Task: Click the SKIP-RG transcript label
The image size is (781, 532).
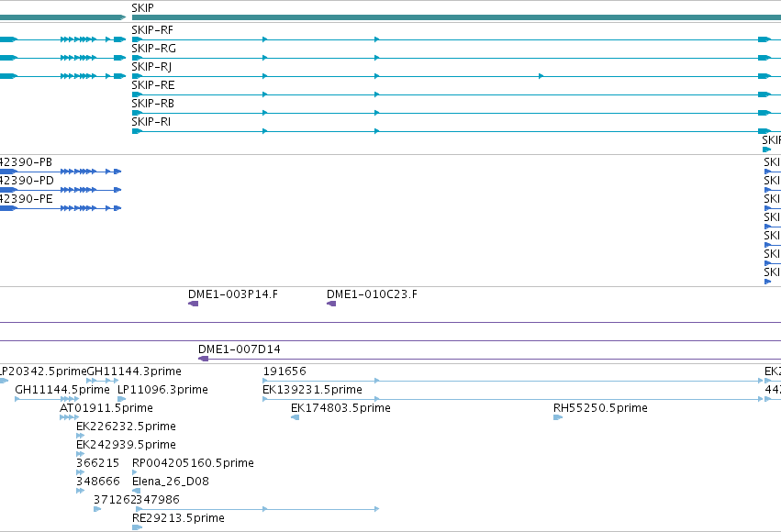Action: 153,49
